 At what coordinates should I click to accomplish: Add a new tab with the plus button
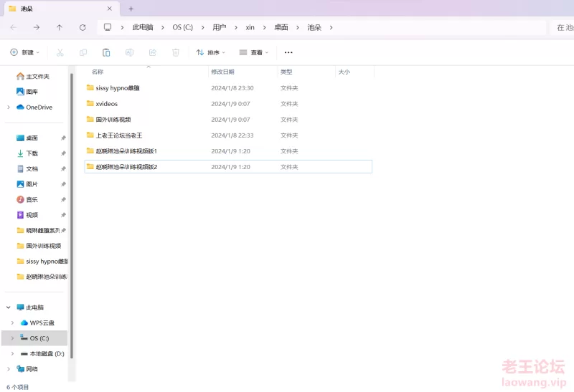click(131, 9)
